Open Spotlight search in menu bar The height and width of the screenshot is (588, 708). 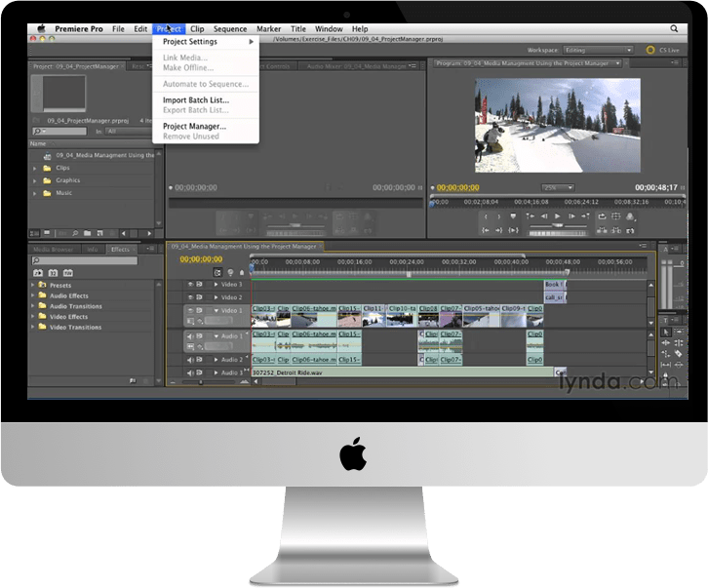[674, 29]
